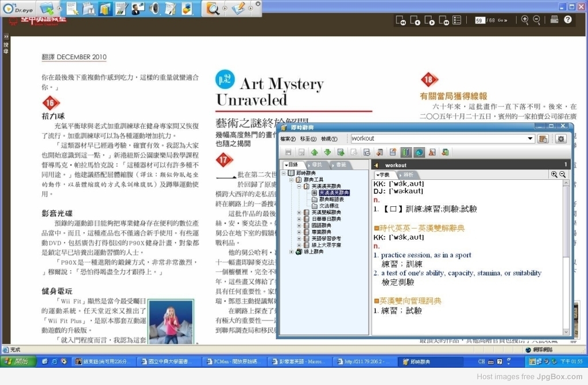Zoom in on the dictionary definition text
Image resolution: width=588 pixels, height=385 pixels.
554,175
